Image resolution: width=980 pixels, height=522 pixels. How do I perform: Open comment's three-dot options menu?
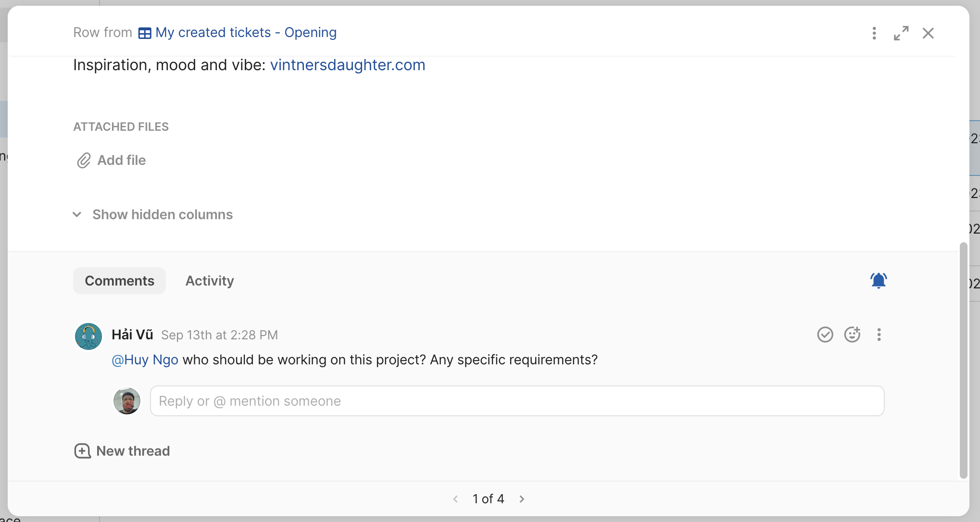[x=879, y=335]
